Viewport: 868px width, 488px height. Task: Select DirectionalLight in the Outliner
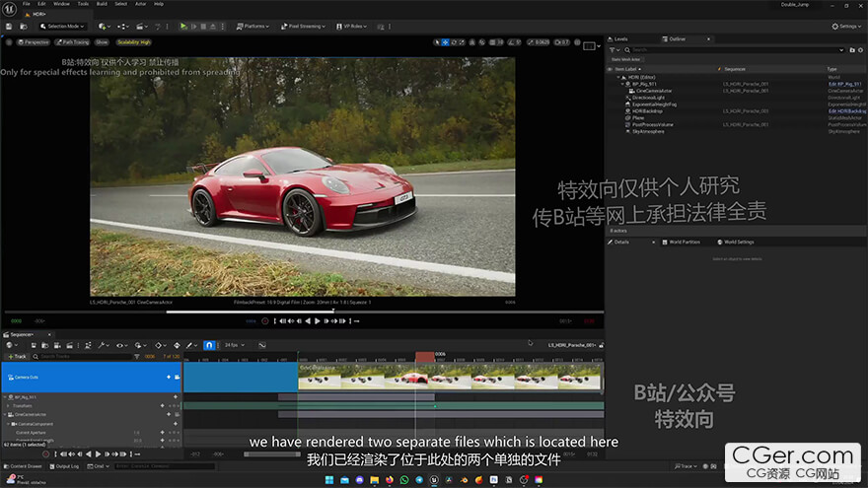pos(648,98)
